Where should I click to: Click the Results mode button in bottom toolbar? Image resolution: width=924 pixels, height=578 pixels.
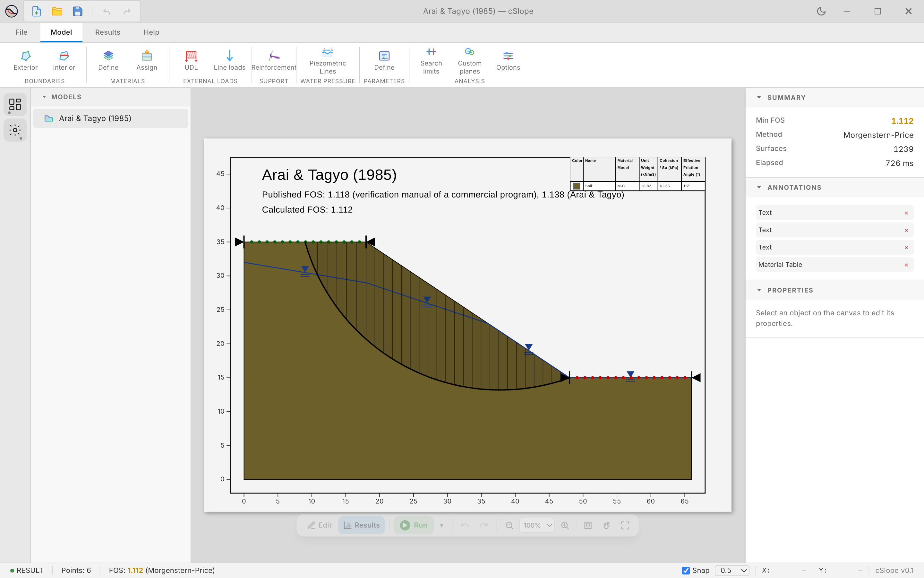(361, 525)
